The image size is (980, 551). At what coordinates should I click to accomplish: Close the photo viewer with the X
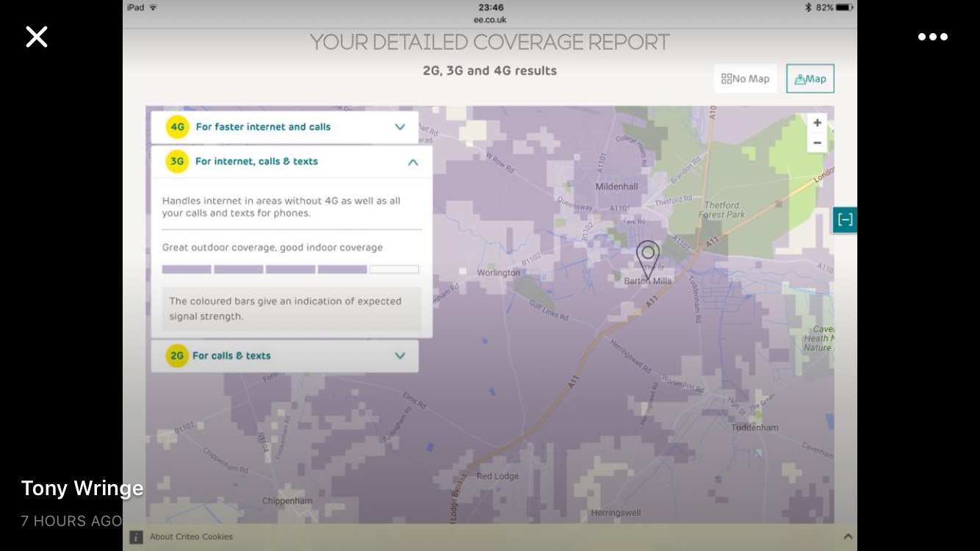pyautogui.click(x=37, y=37)
